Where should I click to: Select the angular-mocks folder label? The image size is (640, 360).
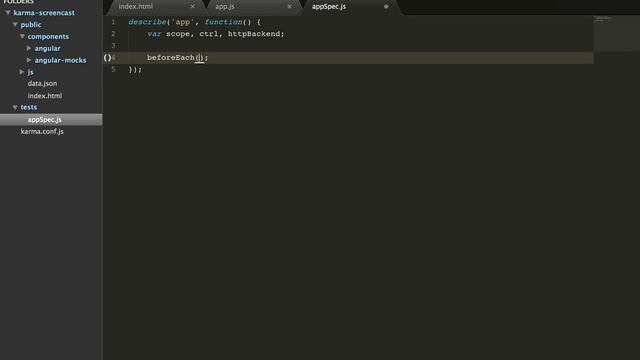click(60, 60)
